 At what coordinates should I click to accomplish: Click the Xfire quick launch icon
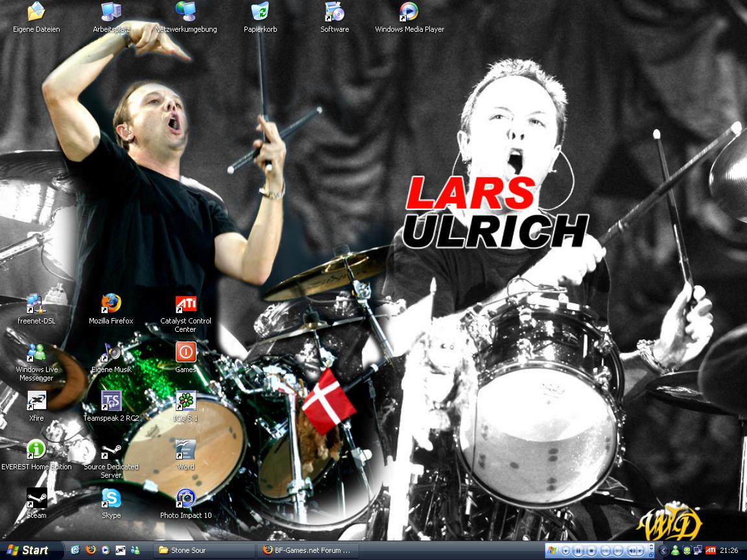coord(121,550)
